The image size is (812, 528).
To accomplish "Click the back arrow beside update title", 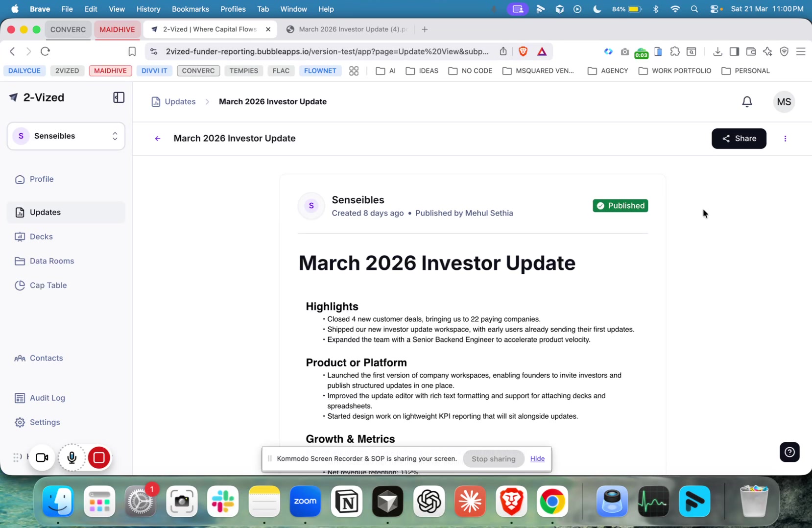I will pos(158,139).
